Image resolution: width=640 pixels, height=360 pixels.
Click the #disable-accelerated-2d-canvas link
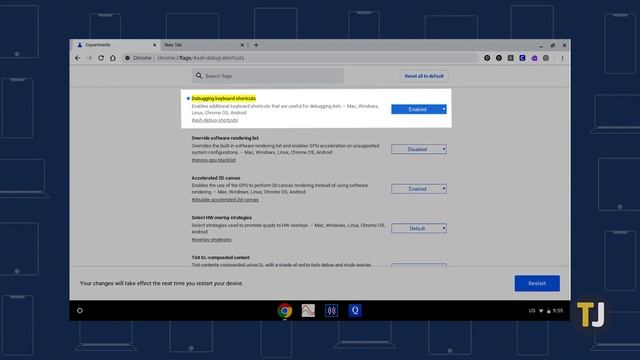coord(225,200)
